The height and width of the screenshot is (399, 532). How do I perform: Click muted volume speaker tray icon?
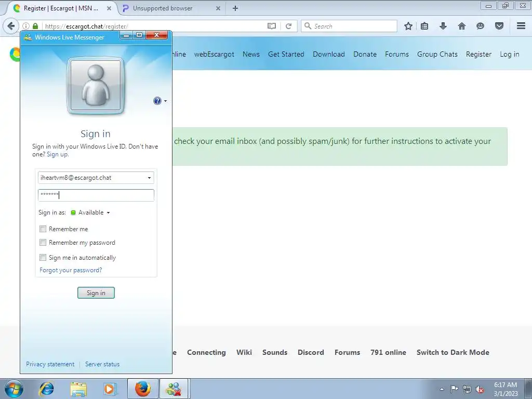[480, 389]
